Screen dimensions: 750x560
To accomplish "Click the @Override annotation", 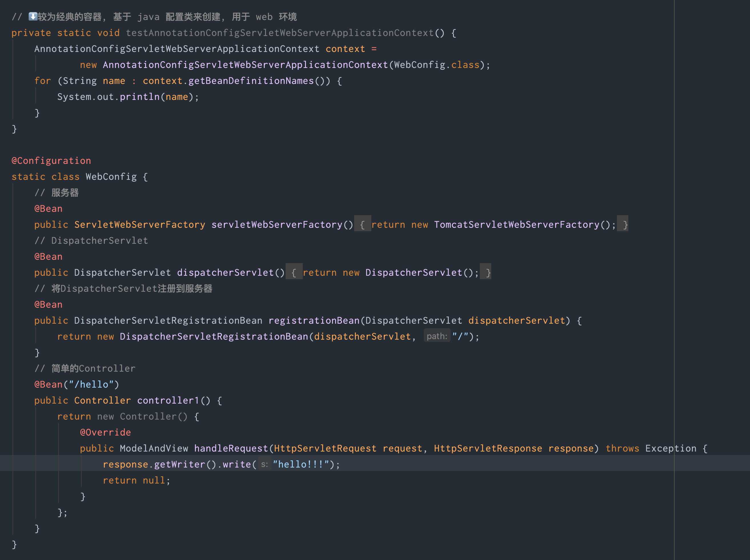I will pyautogui.click(x=105, y=432).
